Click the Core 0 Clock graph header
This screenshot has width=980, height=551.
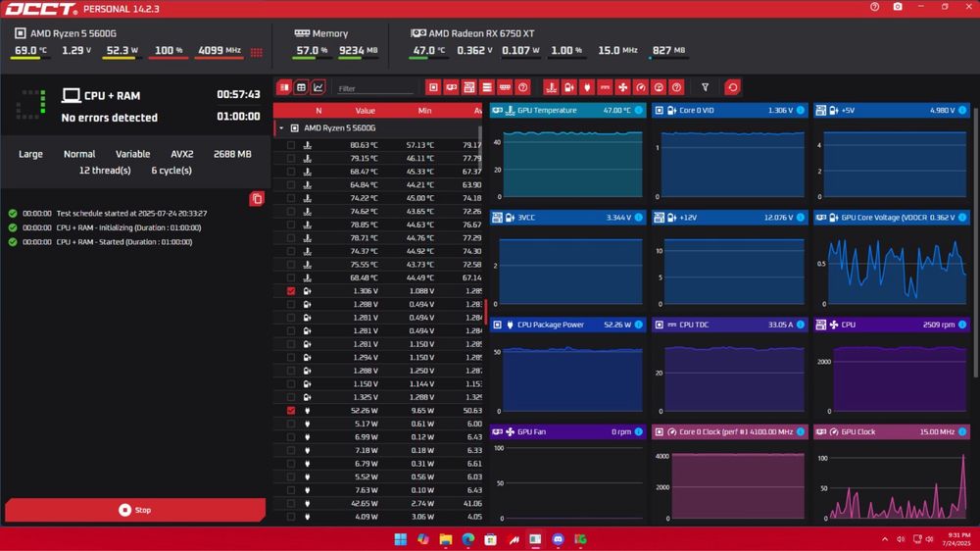click(729, 432)
